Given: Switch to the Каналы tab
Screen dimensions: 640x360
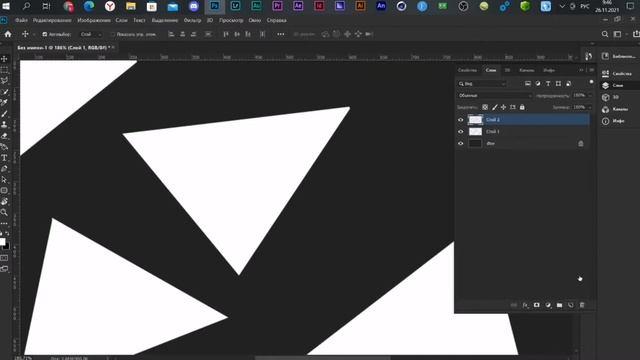Looking at the screenshot, I should click(x=527, y=70).
